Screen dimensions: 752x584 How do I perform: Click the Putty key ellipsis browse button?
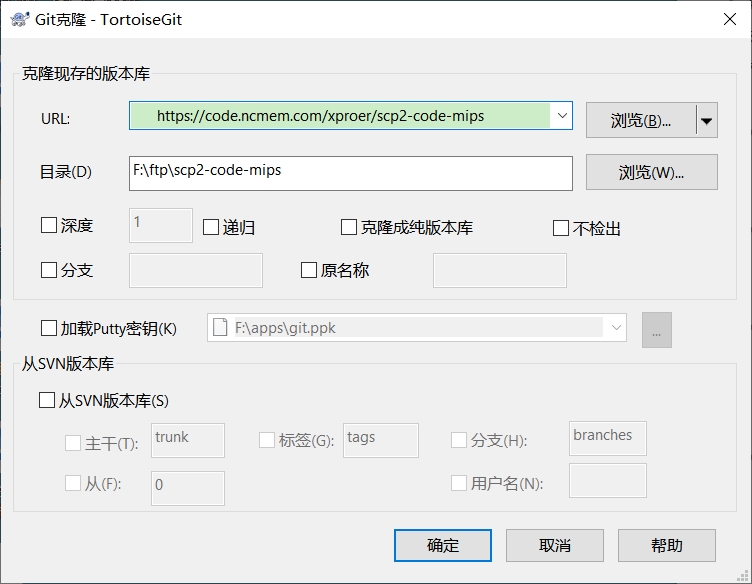[x=657, y=329]
